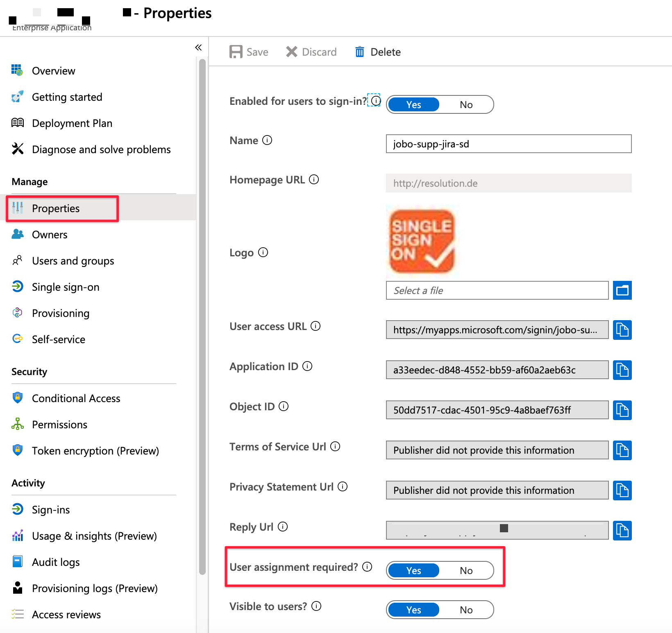This screenshot has height=633, width=672.
Task: Click the Provisioning logs person icon
Action: (17, 588)
